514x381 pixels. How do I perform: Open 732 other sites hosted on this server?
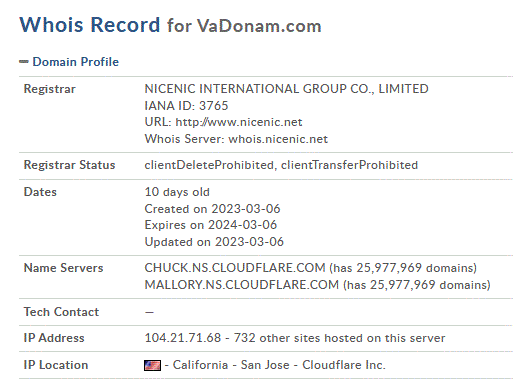339,338
